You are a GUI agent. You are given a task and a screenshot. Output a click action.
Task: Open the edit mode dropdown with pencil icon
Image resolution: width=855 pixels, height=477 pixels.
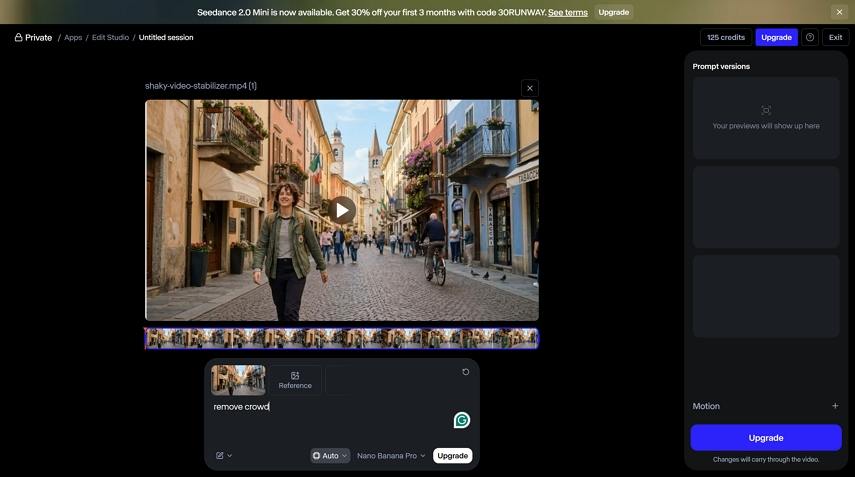224,455
